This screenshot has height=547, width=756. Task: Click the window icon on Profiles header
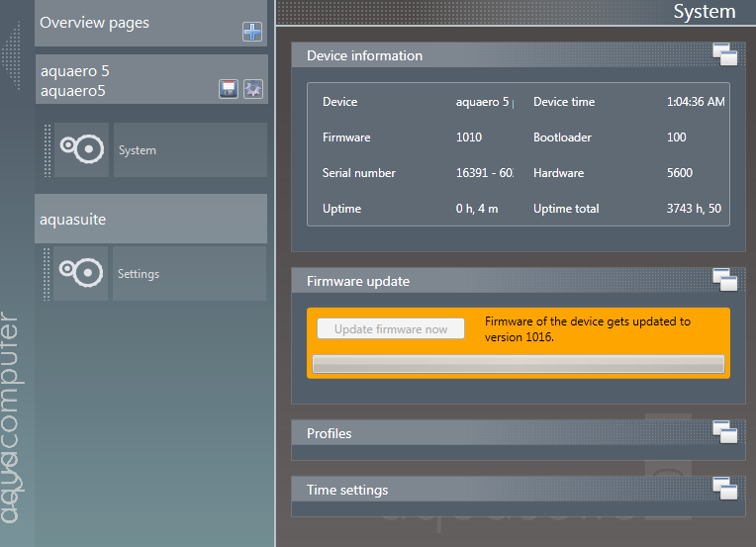coord(724,432)
